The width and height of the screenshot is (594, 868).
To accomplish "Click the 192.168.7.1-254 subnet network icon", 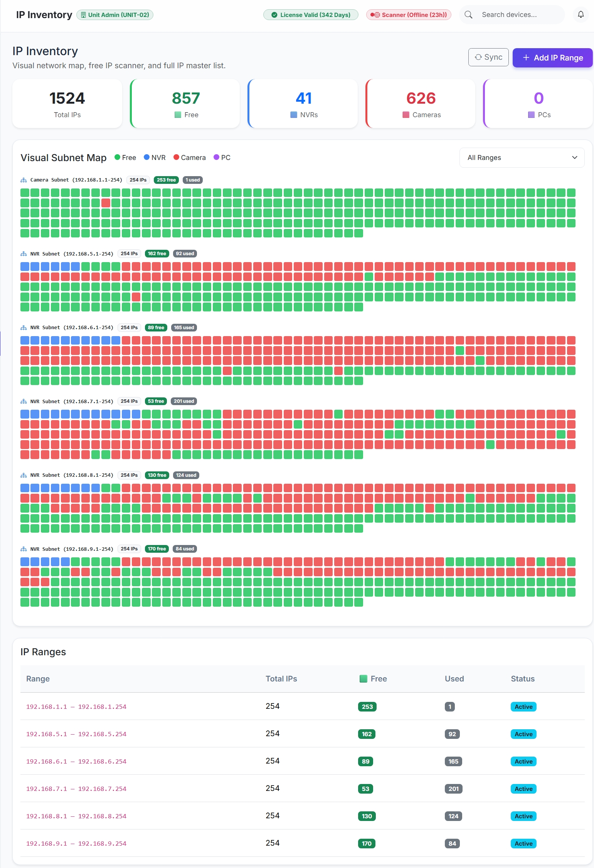I will point(24,401).
